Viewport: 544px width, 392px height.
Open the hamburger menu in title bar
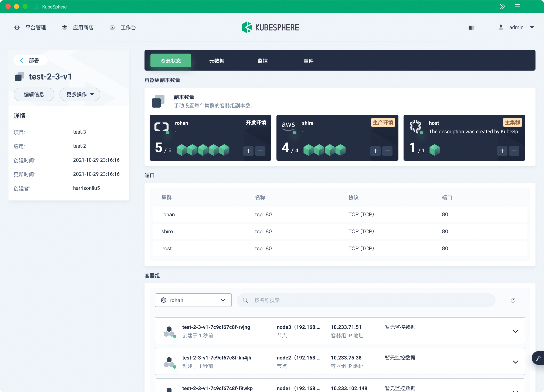coord(517,6)
